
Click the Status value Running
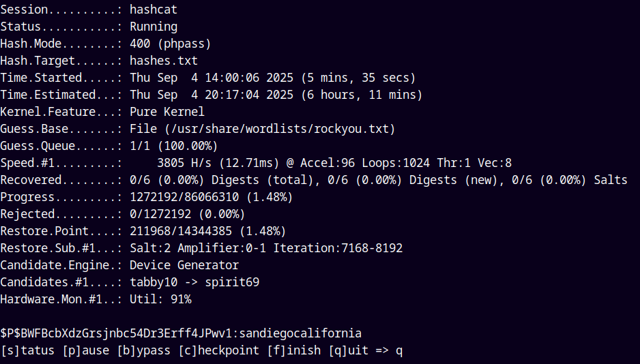tap(154, 27)
